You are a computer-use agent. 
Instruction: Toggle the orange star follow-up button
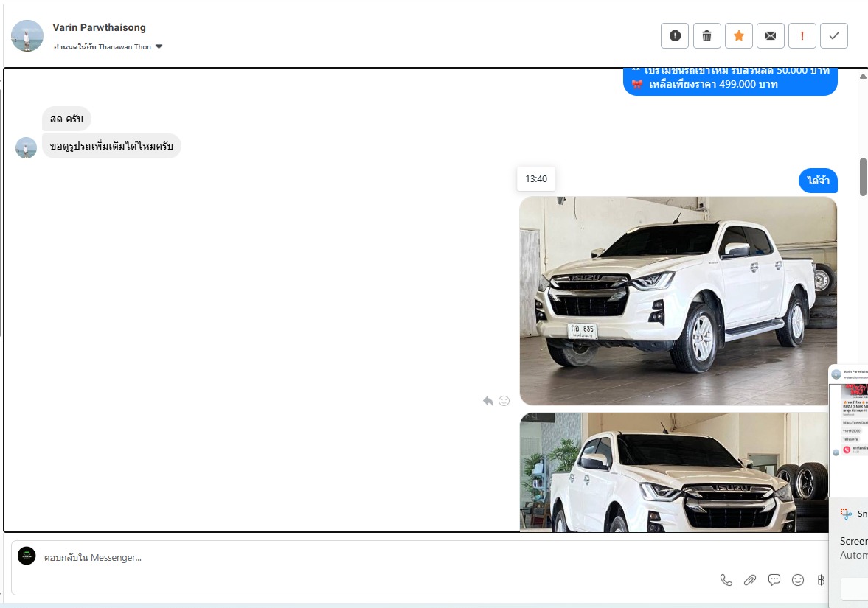click(x=738, y=35)
